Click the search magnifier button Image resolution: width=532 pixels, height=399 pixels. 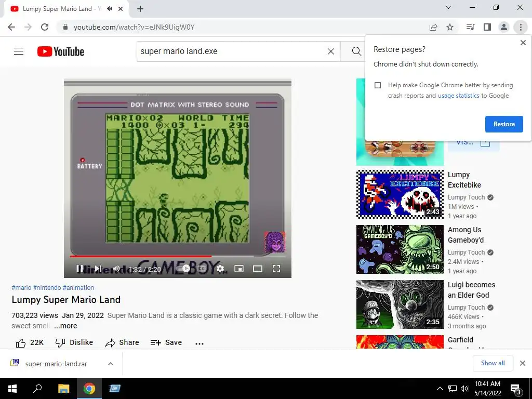point(356,51)
